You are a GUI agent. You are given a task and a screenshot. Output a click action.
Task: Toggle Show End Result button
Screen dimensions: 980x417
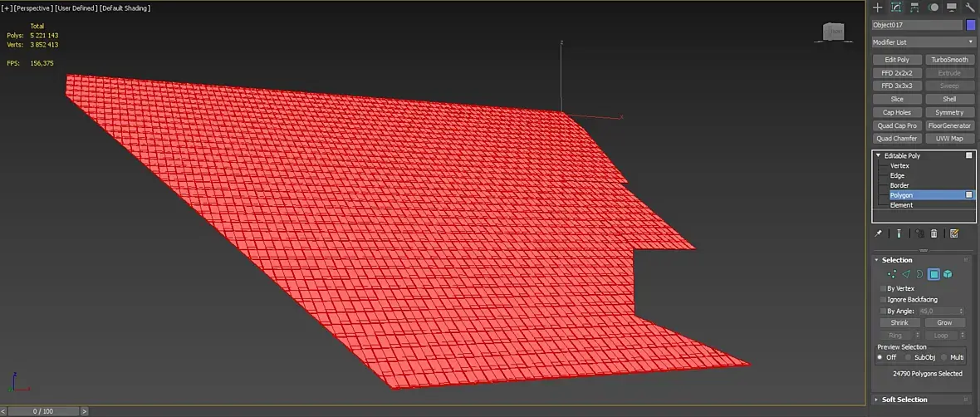point(899,233)
